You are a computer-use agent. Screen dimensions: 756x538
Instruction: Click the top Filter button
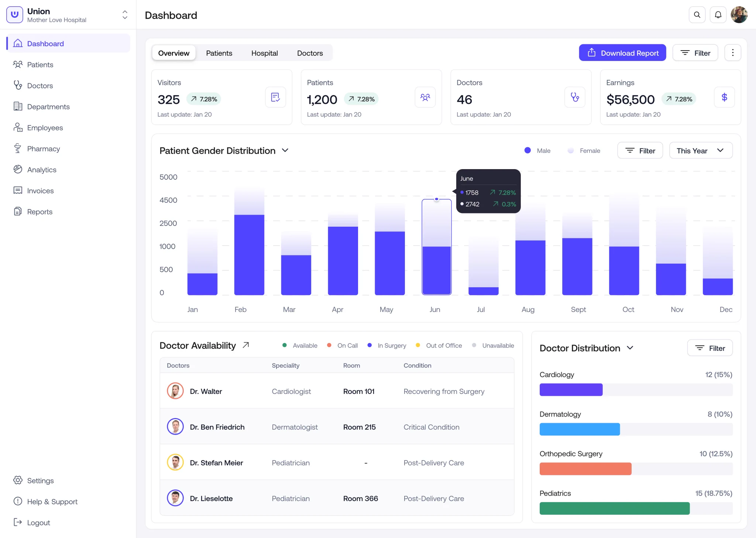(695, 53)
